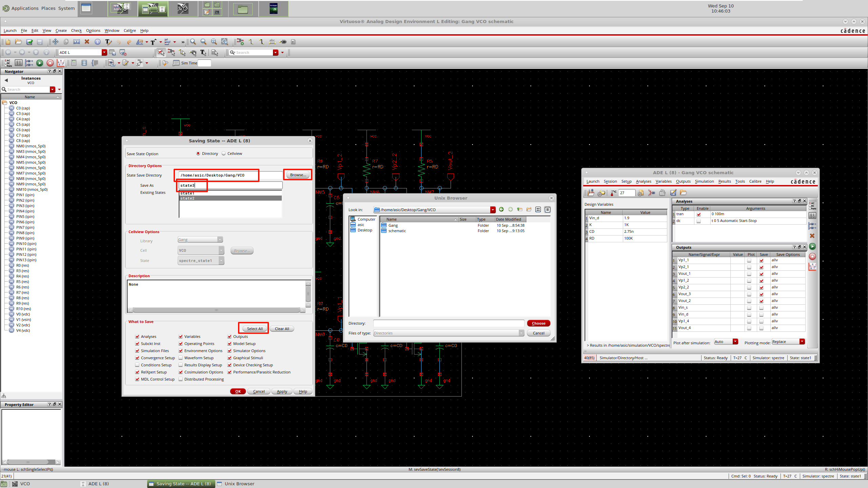The image size is (868, 488).
Task: Open the waveform plot icon in the main toolbar
Action: coord(61,63)
